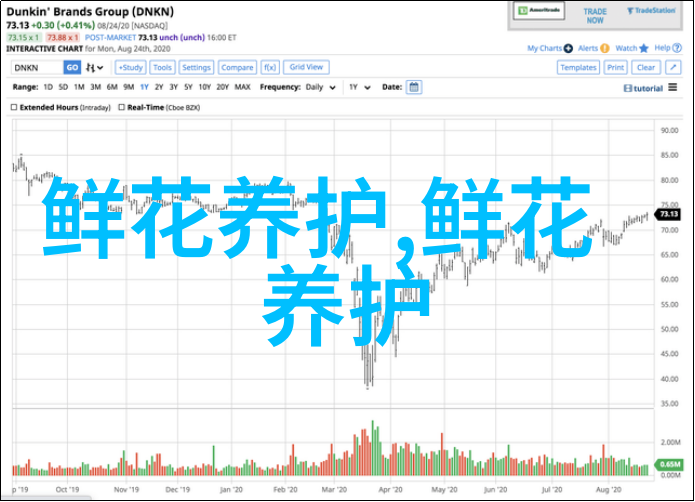Select 3Y range
The image size is (695, 502).
(173, 87)
